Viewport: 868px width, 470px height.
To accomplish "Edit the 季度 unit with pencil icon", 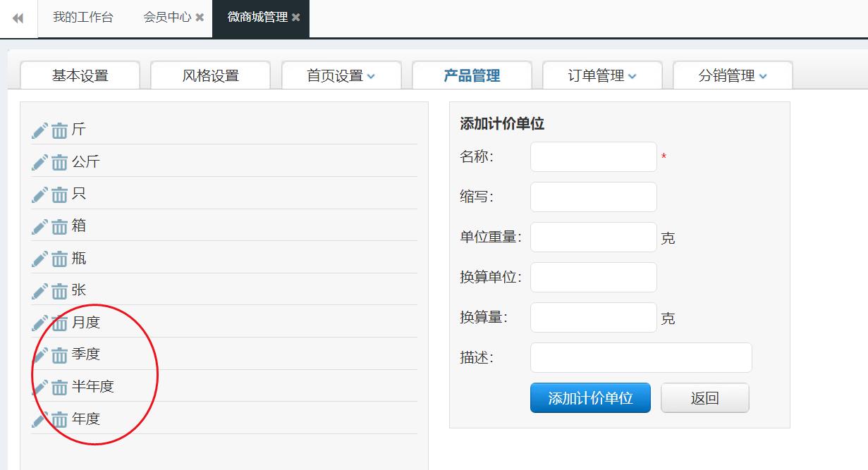I will tap(39, 355).
